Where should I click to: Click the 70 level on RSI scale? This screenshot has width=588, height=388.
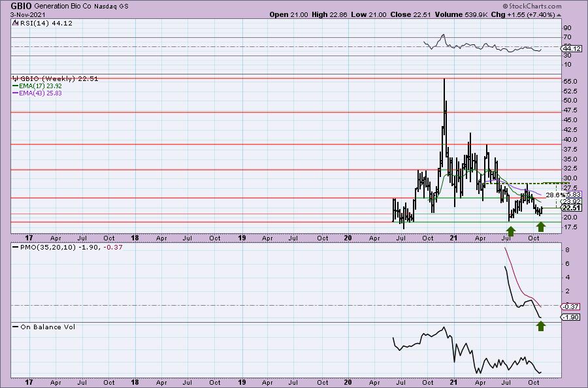pyautogui.click(x=567, y=37)
